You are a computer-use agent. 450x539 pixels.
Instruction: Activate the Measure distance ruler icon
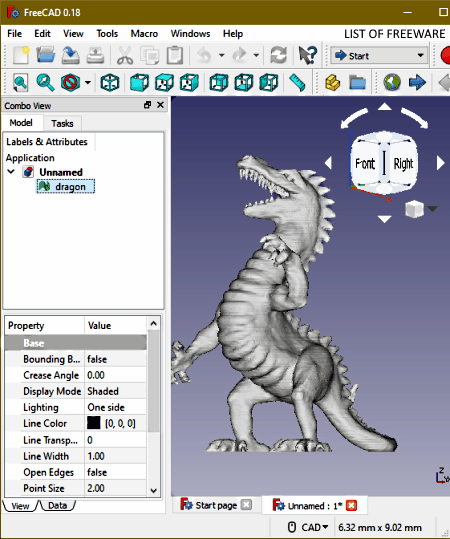(x=297, y=83)
